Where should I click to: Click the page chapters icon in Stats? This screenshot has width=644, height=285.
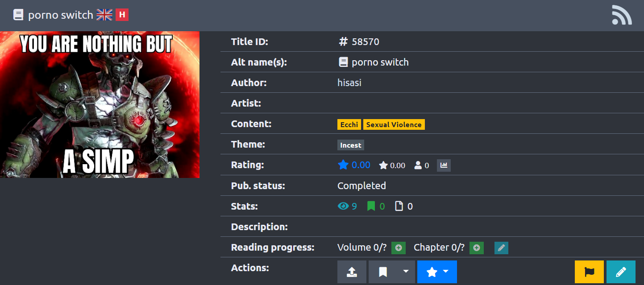(399, 206)
